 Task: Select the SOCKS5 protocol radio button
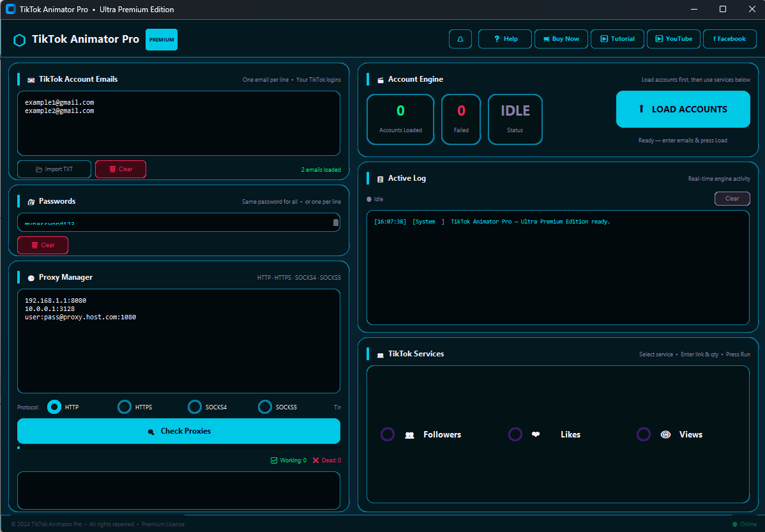coord(265,407)
